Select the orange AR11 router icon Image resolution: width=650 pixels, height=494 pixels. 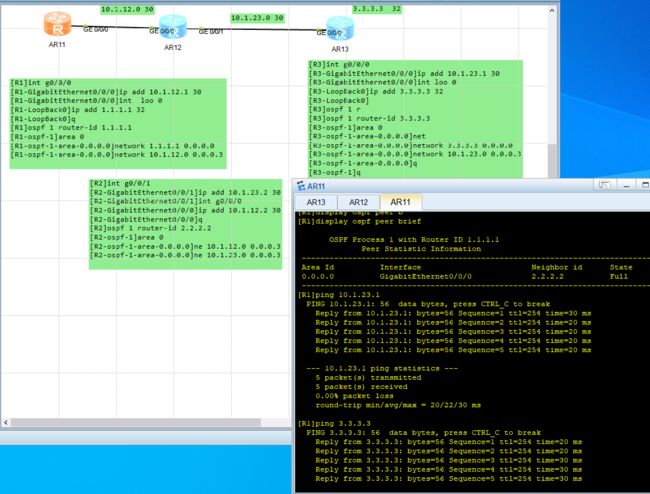point(57,24)
